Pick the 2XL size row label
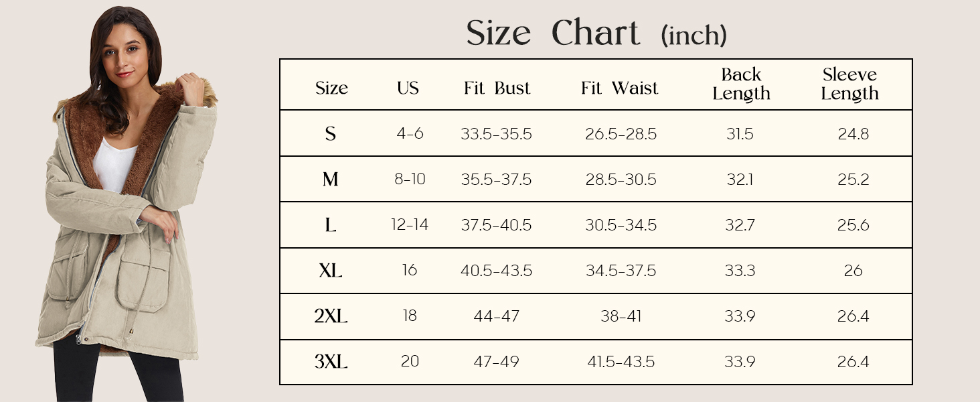The image size is (980, 402). click(331, 316)
